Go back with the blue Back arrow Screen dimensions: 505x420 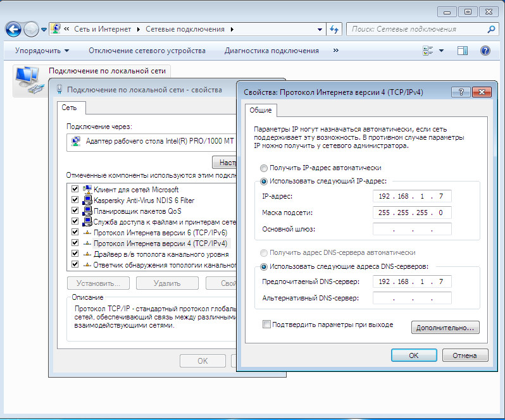(x=13, y=30)
